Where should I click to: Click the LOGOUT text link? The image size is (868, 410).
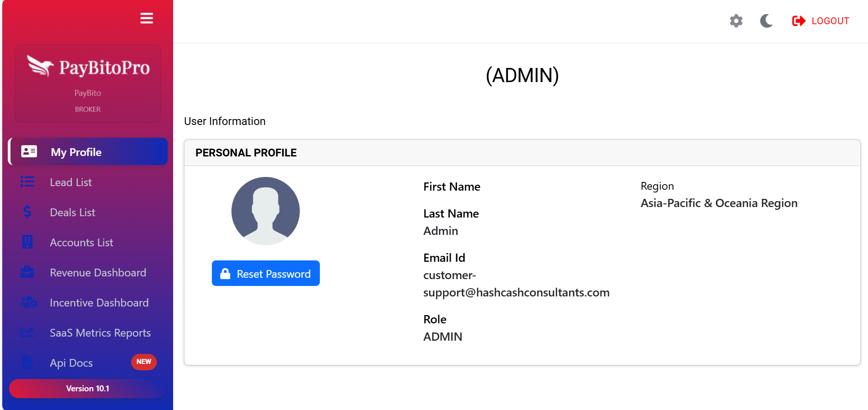[830, 21]
